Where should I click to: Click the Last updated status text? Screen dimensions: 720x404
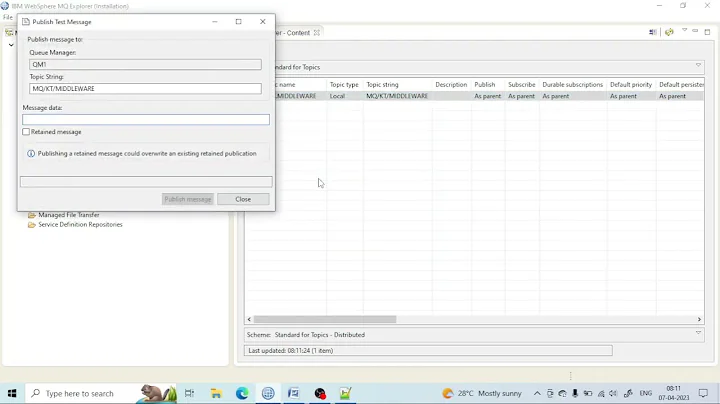pyautogui.click(x=291, y=351)
